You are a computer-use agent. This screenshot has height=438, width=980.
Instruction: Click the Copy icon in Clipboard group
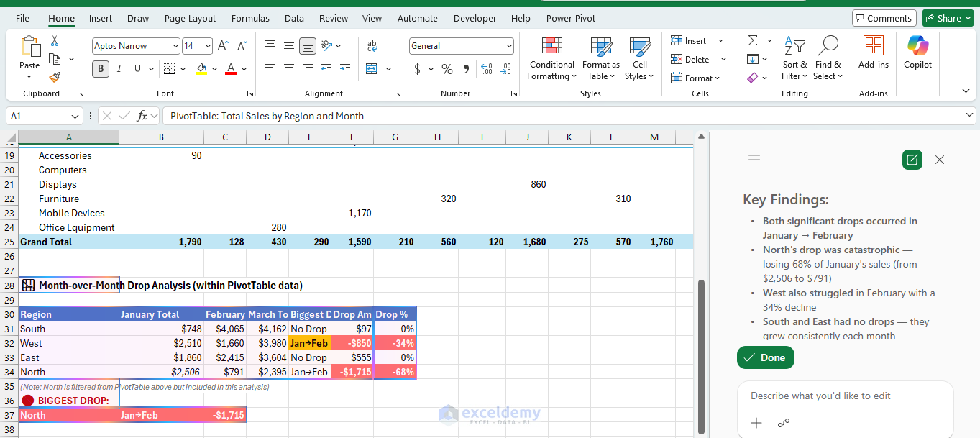pos(55,59)
